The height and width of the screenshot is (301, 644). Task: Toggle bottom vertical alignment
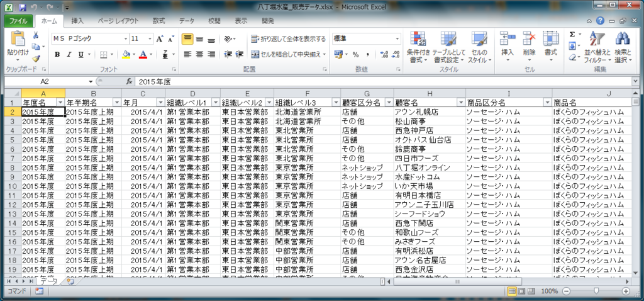[211, 39]
